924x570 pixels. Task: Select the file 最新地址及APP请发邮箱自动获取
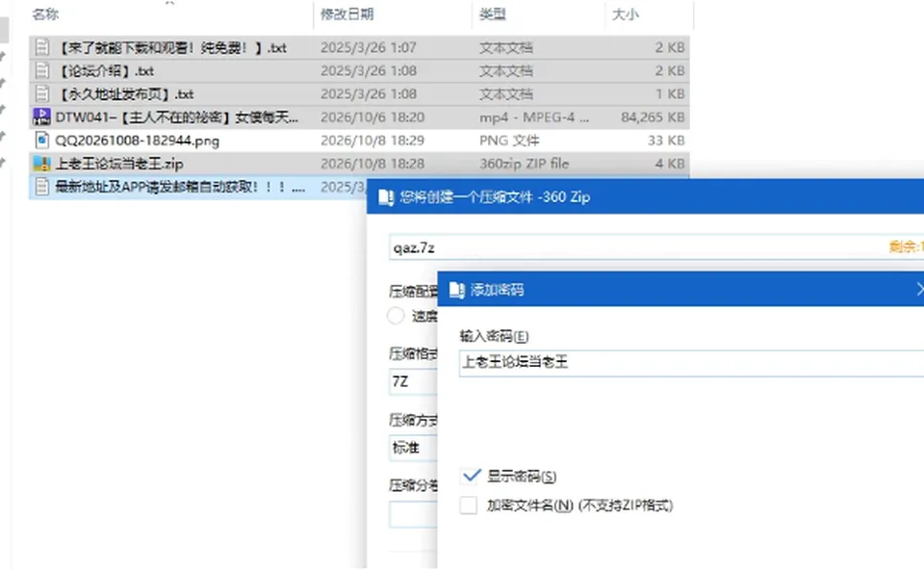point(180,187)
